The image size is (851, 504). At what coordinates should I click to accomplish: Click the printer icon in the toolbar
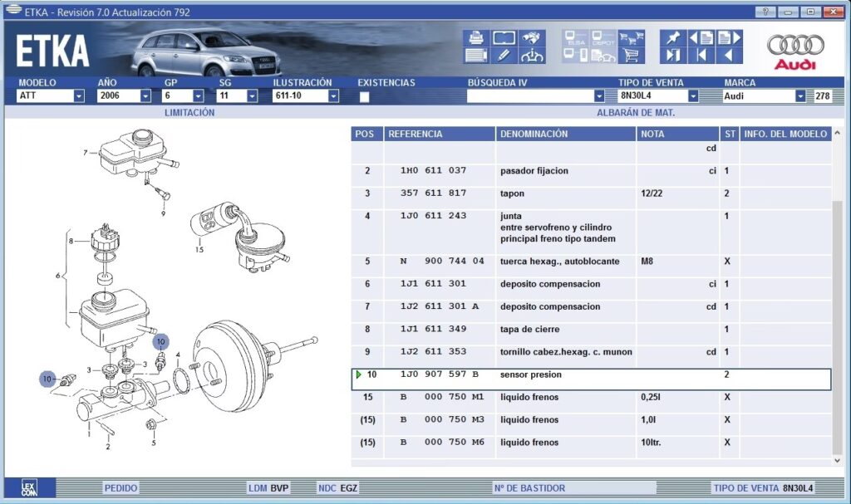(476, 38)
